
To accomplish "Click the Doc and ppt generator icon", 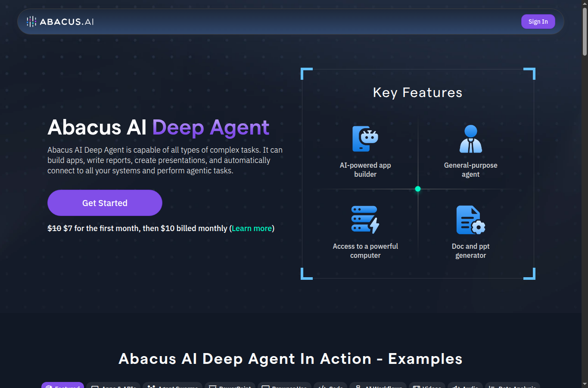I will click(x=470, y=220).
